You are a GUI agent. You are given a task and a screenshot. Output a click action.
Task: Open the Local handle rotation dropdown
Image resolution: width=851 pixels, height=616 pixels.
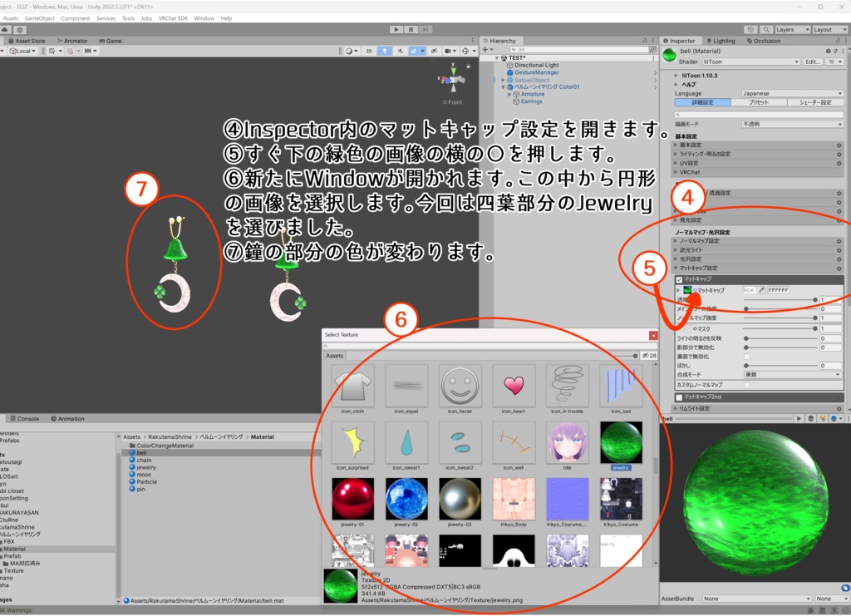coord(22,51)
